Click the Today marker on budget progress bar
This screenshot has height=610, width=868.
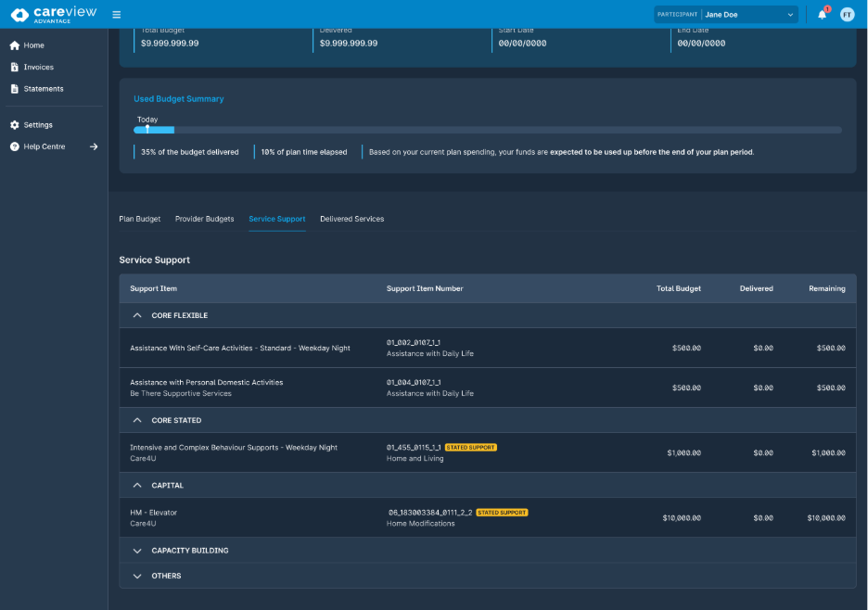coord(147,129)
